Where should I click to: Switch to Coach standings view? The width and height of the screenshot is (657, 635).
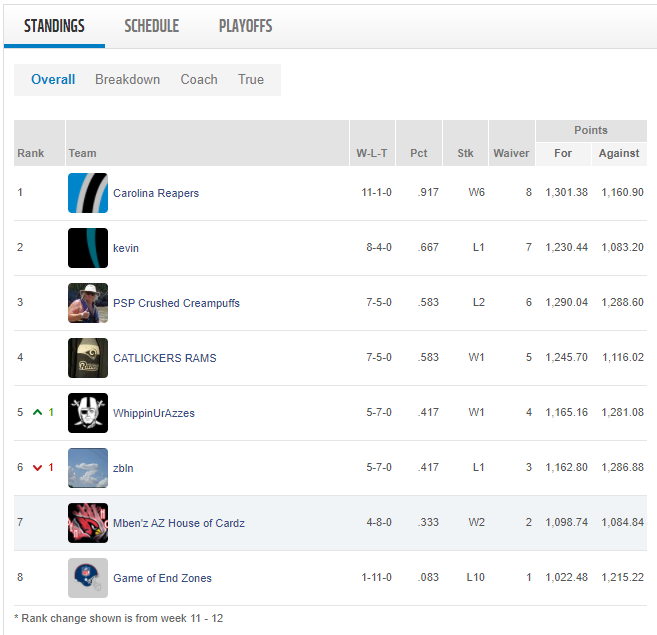199,80
